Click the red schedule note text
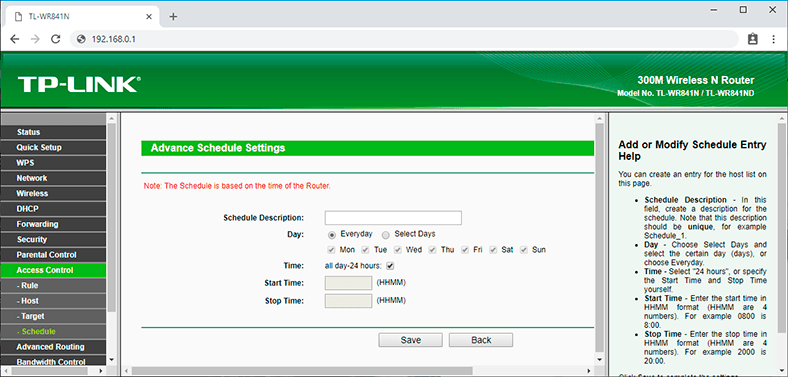Image resolution: width=788 pixels, height=377 pixels. tap(237, 186)
